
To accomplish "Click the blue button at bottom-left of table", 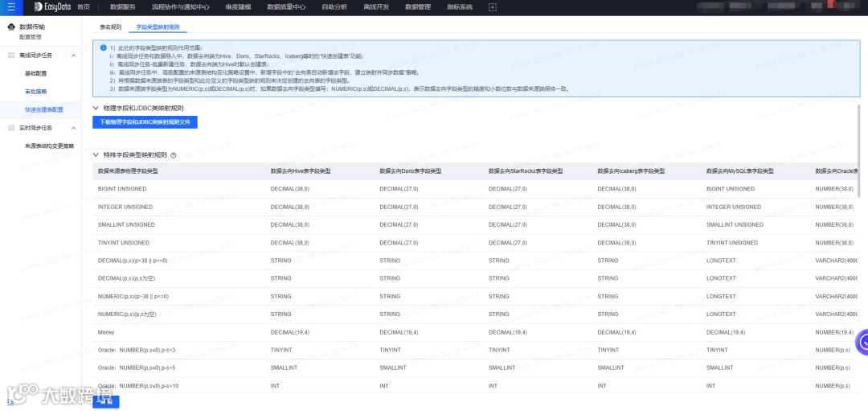I will click(106, 401).
